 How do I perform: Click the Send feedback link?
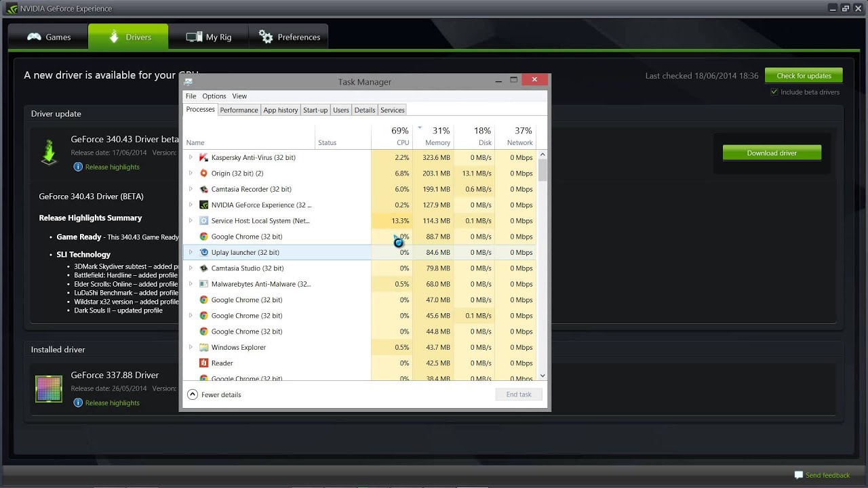coord(827,475)
